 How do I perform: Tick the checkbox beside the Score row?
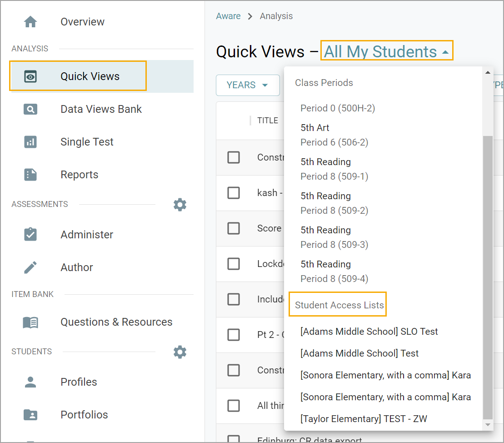coord(234,228)
